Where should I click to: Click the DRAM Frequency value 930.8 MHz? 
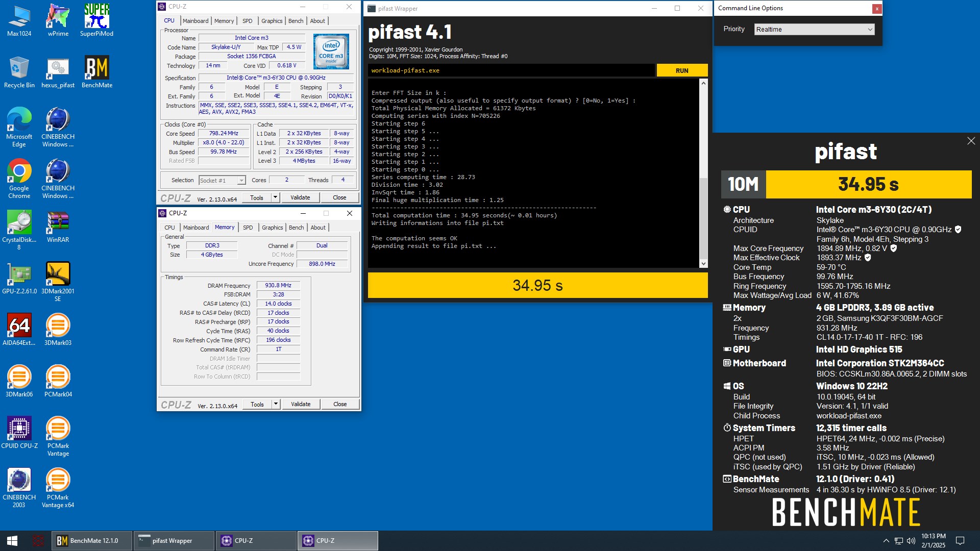[278, 286]
